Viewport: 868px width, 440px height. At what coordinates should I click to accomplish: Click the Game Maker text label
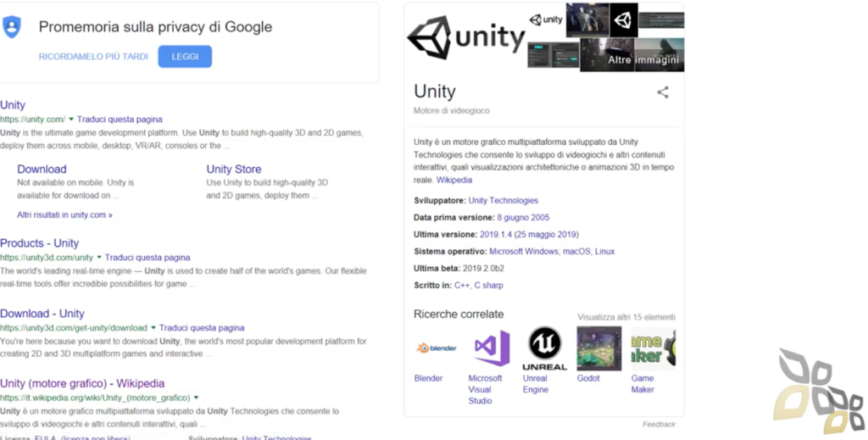[x=643, y=384]
